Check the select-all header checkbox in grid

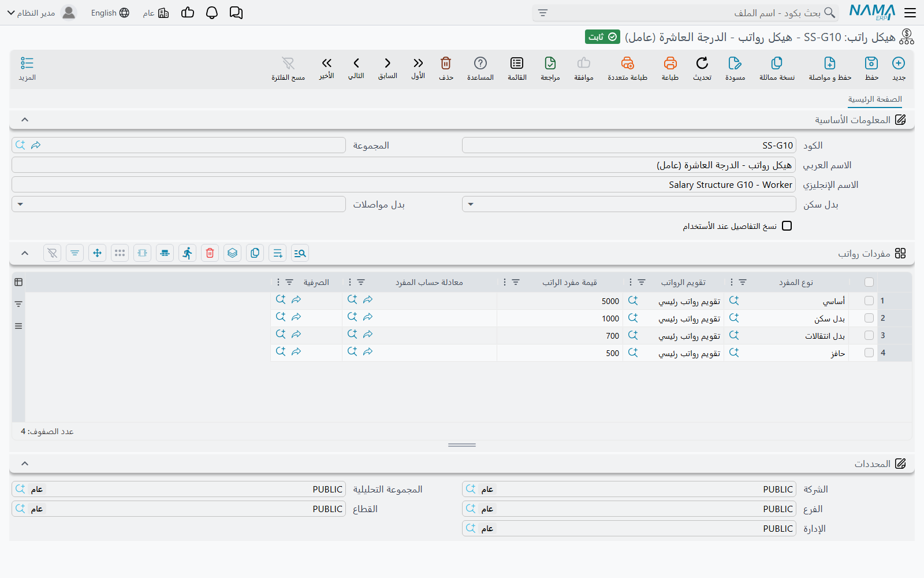pyautogui.click(x=869, y=282)
